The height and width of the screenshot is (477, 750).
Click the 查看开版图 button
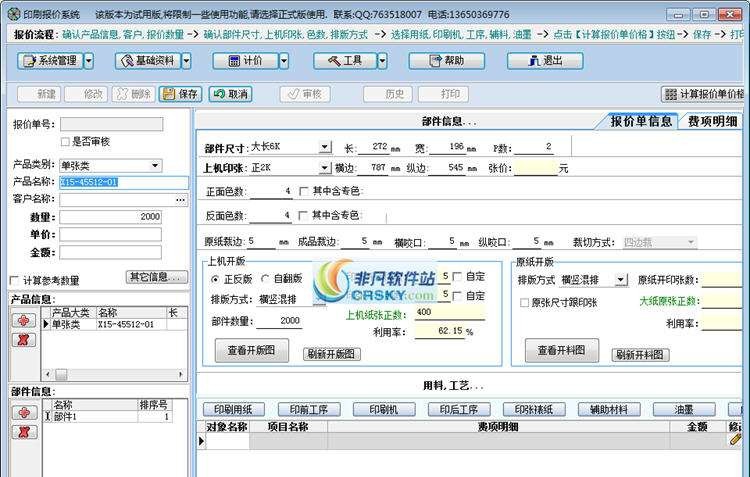251,350
